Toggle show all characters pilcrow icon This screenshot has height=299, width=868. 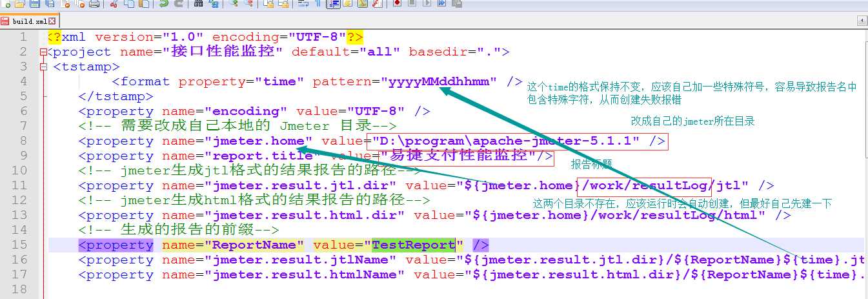318,4
